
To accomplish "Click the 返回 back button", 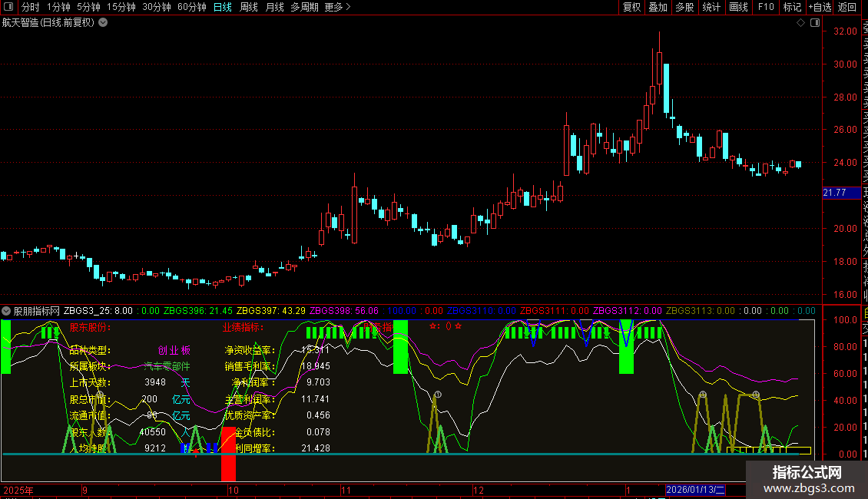I will pyautogui.click(x=847, y=7).
